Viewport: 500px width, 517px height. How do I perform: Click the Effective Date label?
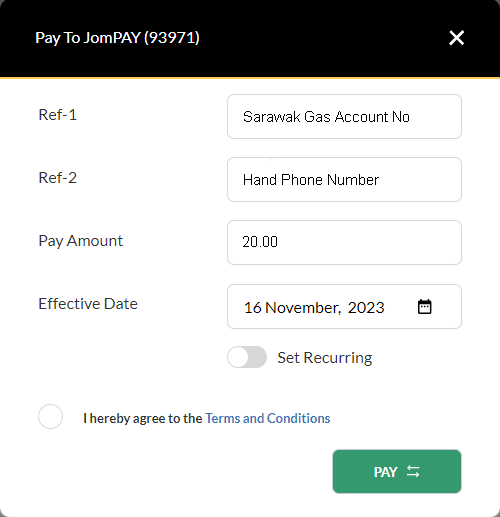point(88,304)
